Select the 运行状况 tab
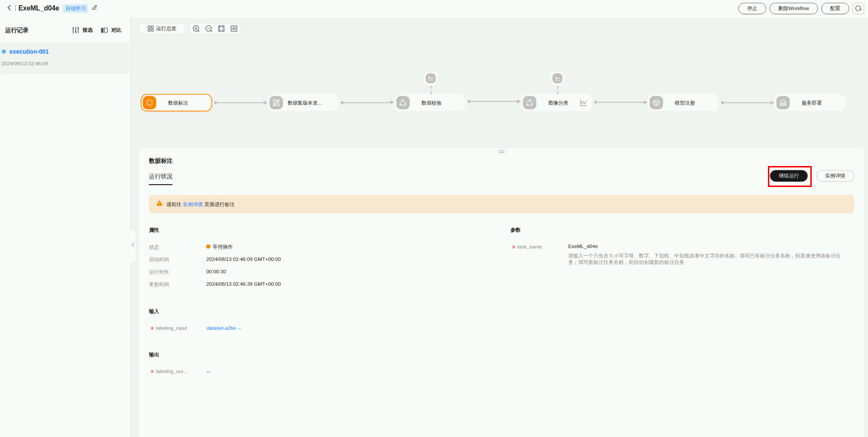Image resolution: width=868 pixels, height=437 pixels. [x=161, y=177]
